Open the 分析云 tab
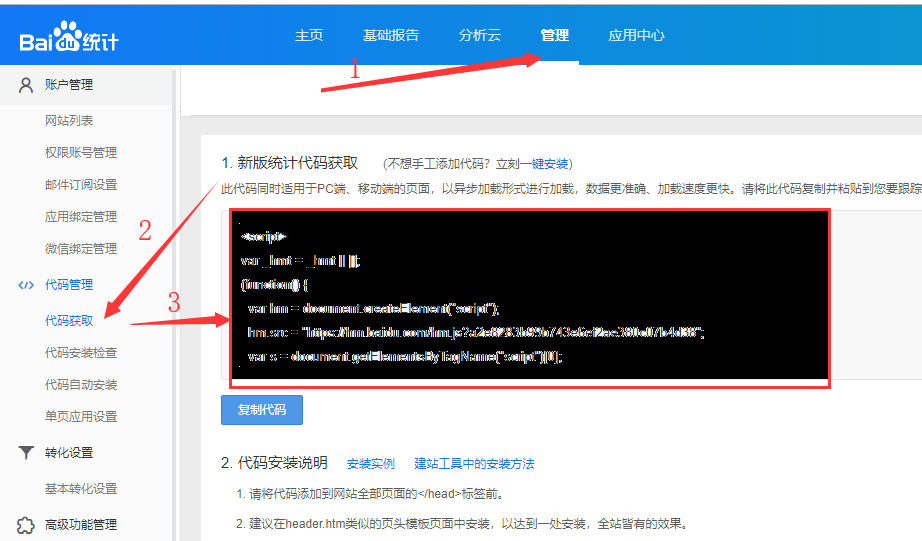The image size is (922, 541). pyautogui.click(x=480, y=35)
